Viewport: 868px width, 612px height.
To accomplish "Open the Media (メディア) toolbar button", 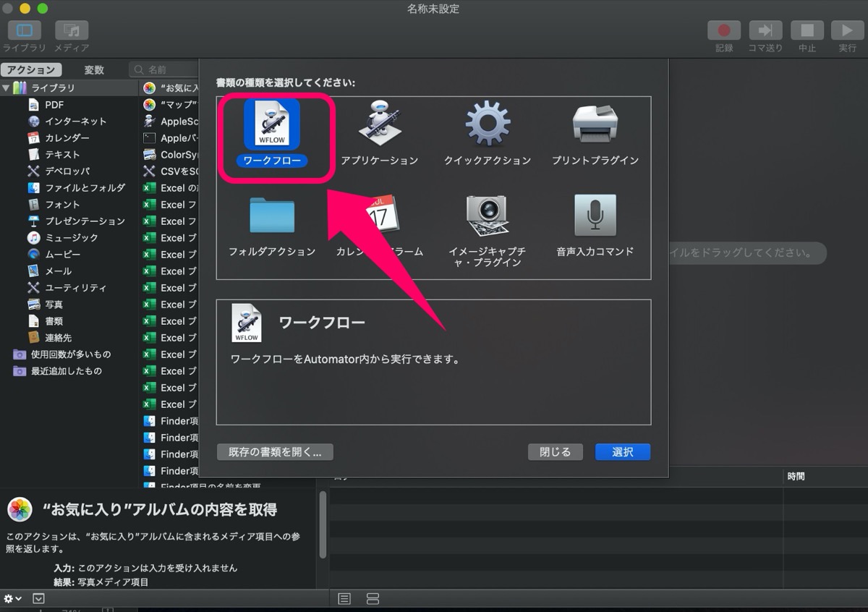I will click(x=72, y=30).
